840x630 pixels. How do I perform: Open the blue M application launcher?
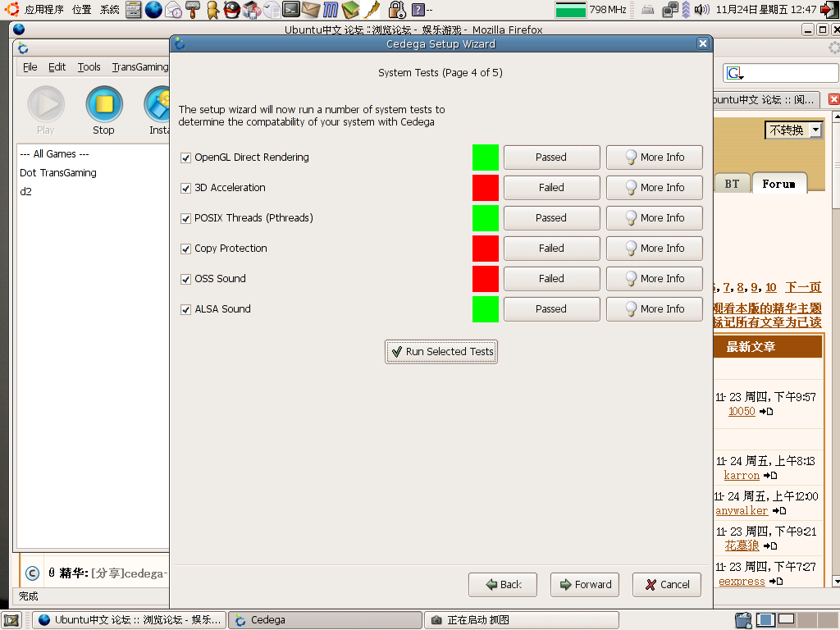[x=331, y=10]
